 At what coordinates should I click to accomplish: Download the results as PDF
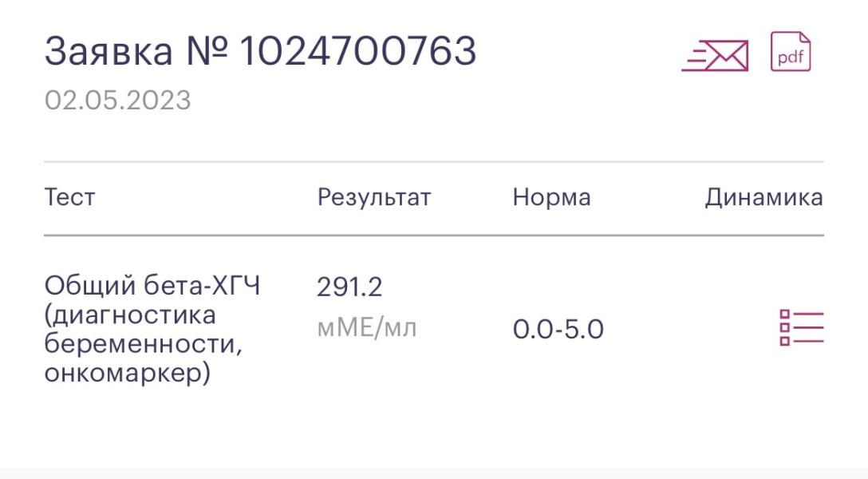click(x=790, y=53)
